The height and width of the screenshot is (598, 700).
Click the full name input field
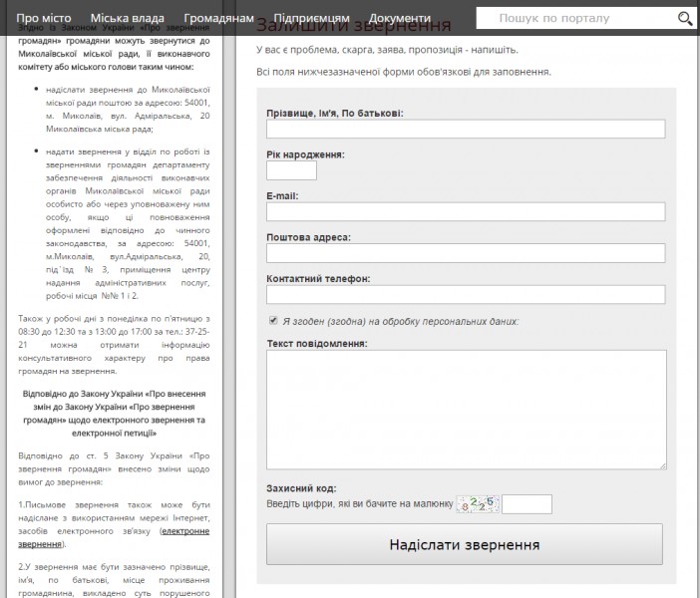[466, 129]
